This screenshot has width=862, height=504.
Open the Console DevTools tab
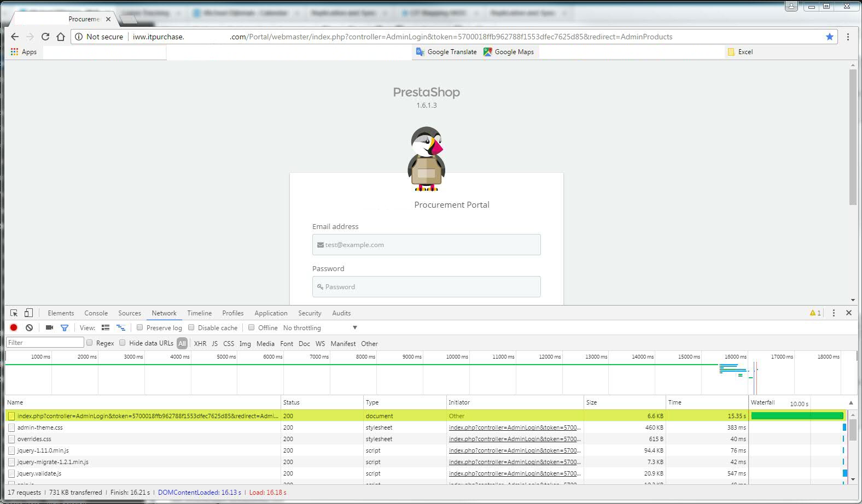tap(96, 313)
